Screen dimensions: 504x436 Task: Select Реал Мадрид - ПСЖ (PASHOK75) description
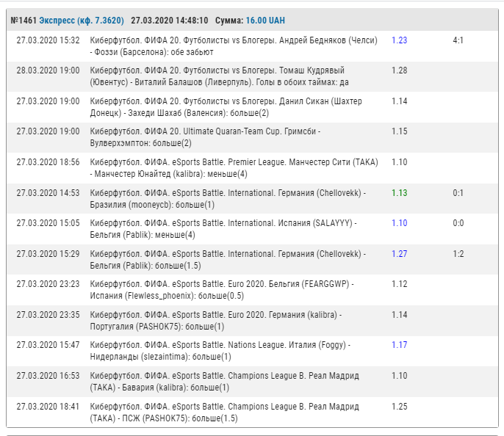(x=224, y=413)
